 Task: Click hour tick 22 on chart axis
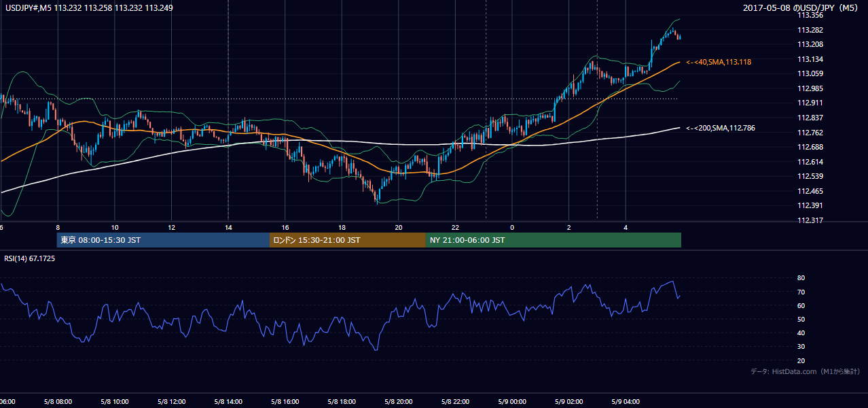456,227
